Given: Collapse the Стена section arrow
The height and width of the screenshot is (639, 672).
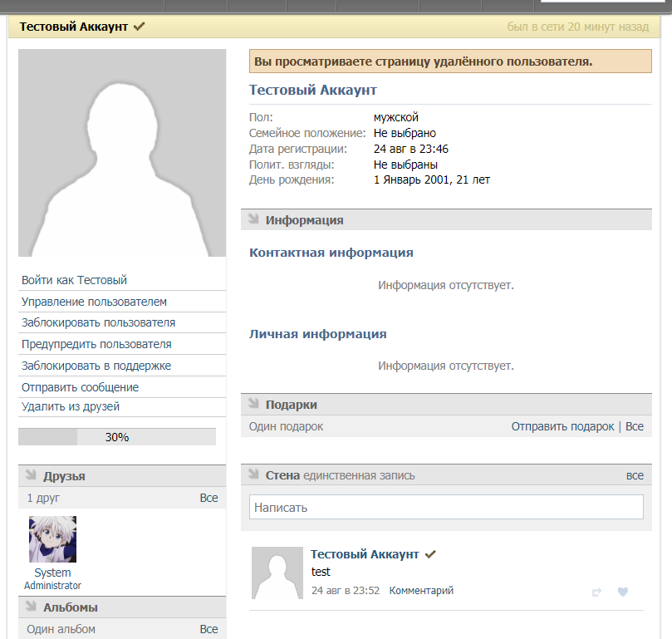Looking at the screenshot, I should [253, 474].
